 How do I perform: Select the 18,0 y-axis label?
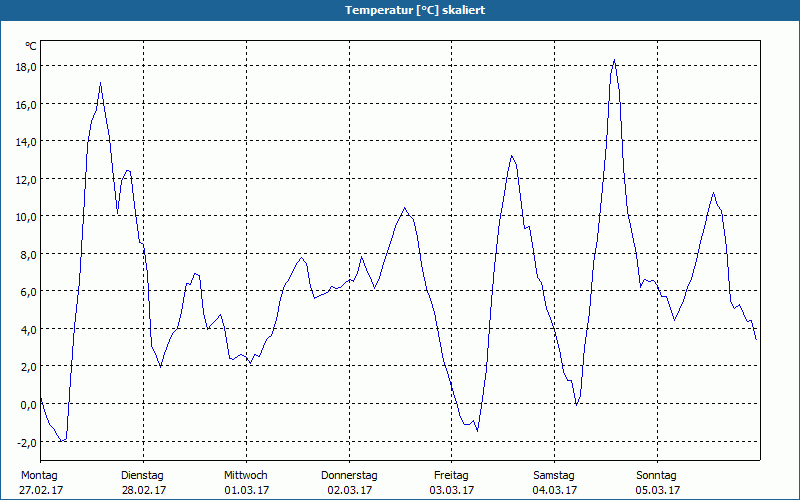coord(27,67)
